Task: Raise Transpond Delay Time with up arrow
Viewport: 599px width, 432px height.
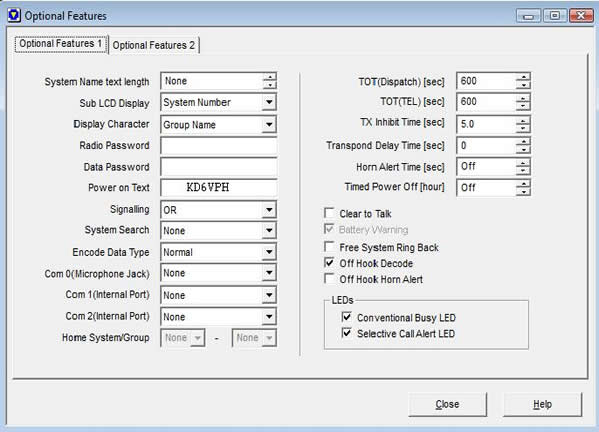Action: 523,142
